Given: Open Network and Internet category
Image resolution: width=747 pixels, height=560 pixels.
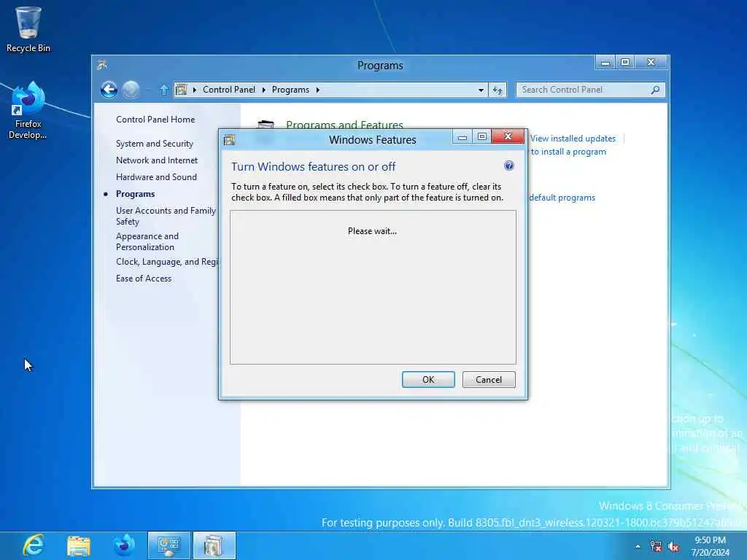Looking at the screenshot, I should [157, 160].
